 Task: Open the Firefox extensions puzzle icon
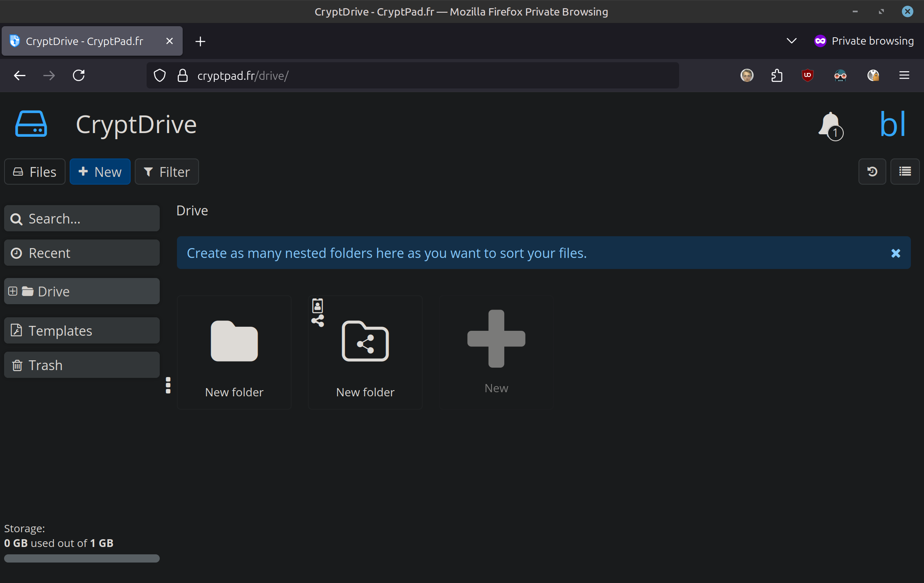point(777,76)
